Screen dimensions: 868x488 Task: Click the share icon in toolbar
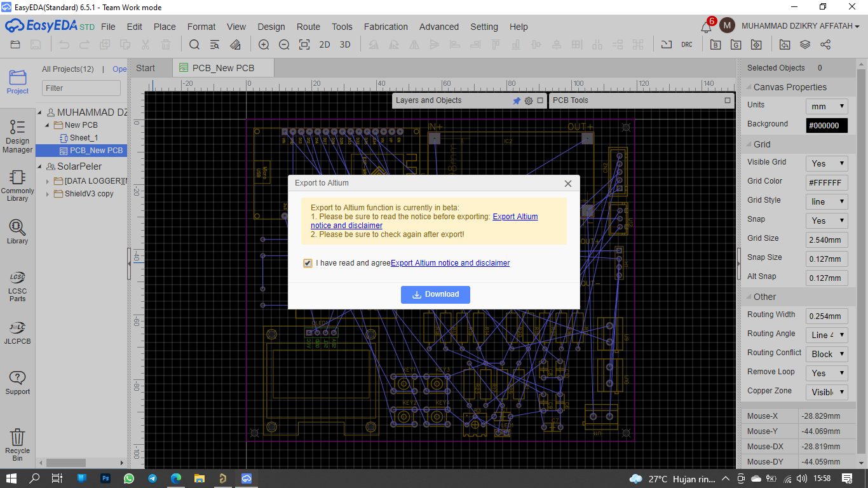tap(825, 44)
